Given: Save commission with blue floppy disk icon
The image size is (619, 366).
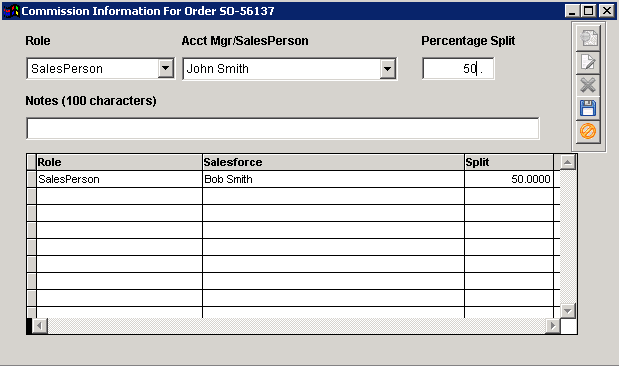Looking at the screenshot, I should coord(588,108).
